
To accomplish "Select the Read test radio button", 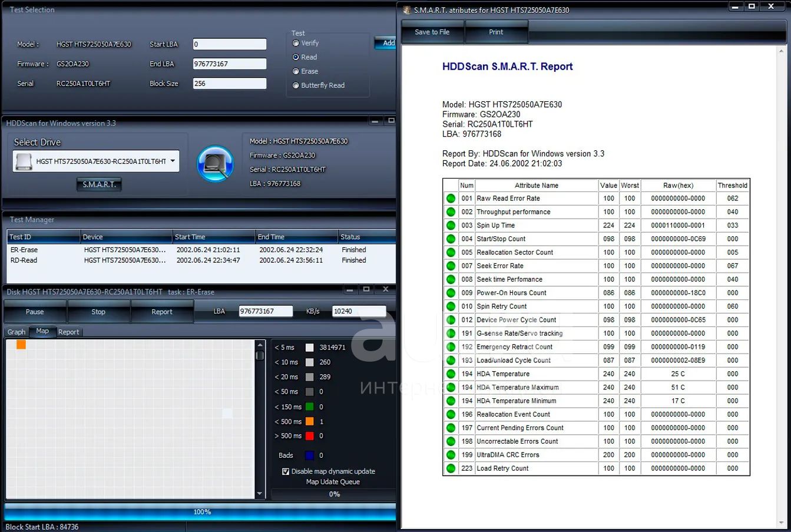I will click(296, 57).
